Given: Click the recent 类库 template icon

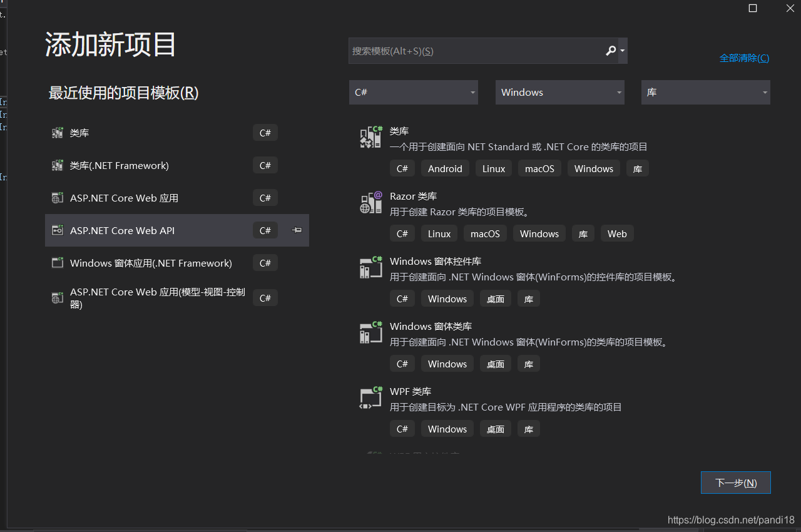Looking at the screenshot, I should (x=58, y=133).
